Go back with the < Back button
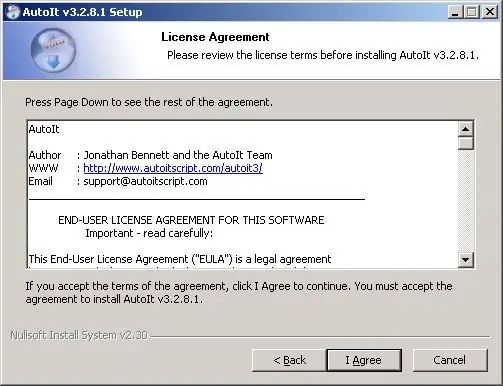 (x=289, y=360)
